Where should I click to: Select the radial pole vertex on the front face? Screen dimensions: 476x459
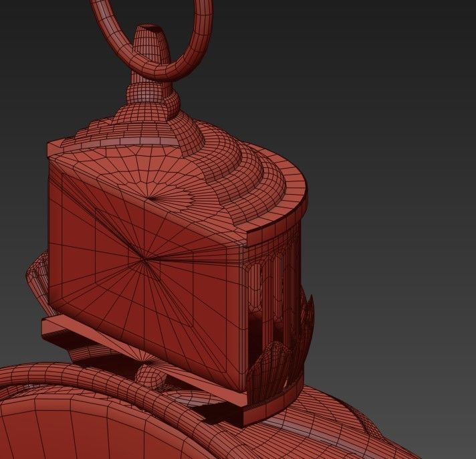pos(146,260)
